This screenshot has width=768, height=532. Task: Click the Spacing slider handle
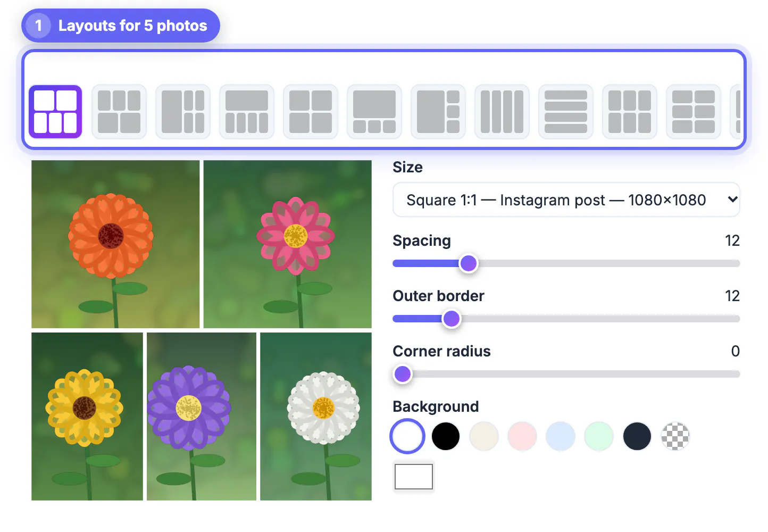click(x=469, y=263)
